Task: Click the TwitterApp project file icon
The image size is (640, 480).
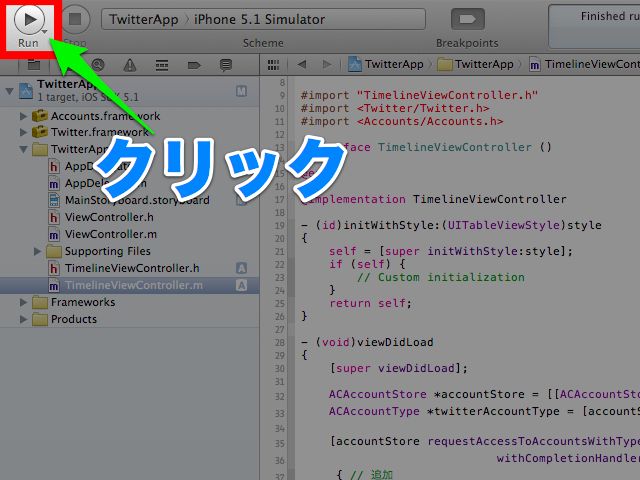Action: [x=26, y=91]
